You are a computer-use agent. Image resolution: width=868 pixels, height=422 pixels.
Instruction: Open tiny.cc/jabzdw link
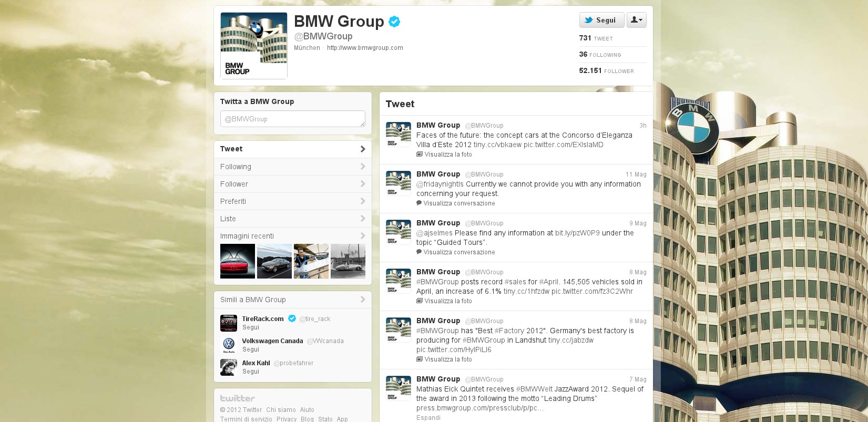click(x=571, y=341)
